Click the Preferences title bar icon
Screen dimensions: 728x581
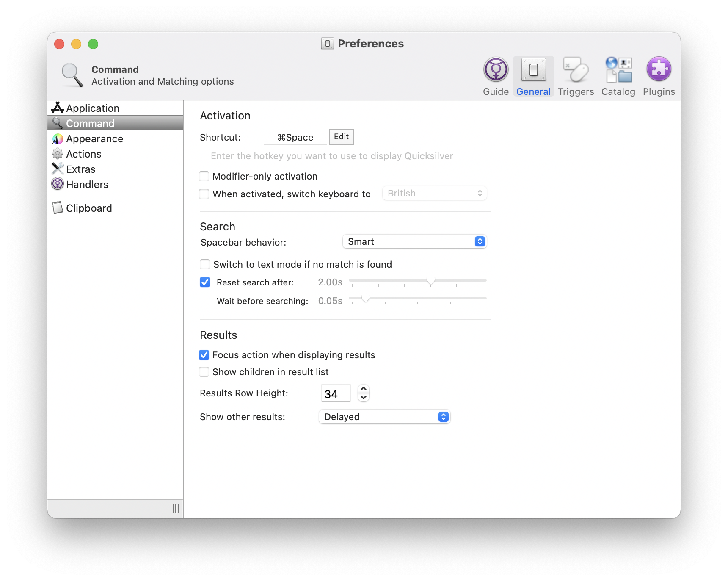pyautogui.click(x=327, y=44)
